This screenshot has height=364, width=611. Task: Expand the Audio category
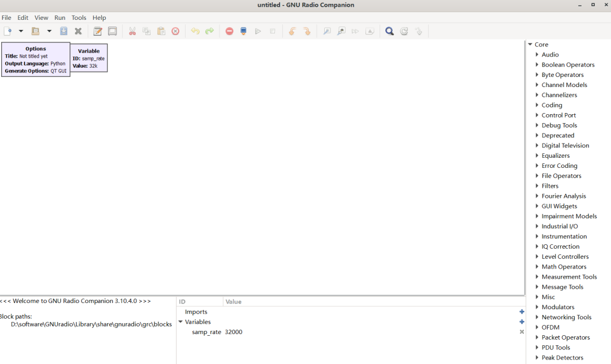[537, 54]
